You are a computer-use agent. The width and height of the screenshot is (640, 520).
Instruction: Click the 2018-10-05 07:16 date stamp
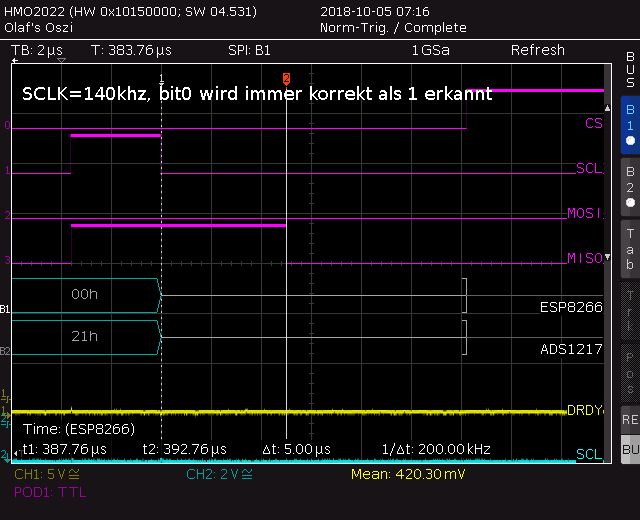pos(375,11)
